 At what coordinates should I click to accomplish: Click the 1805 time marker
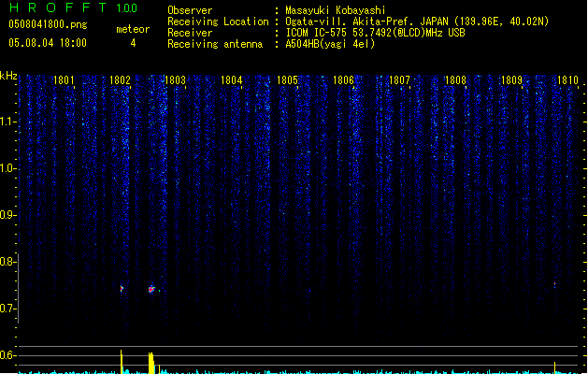coord(287,80)
